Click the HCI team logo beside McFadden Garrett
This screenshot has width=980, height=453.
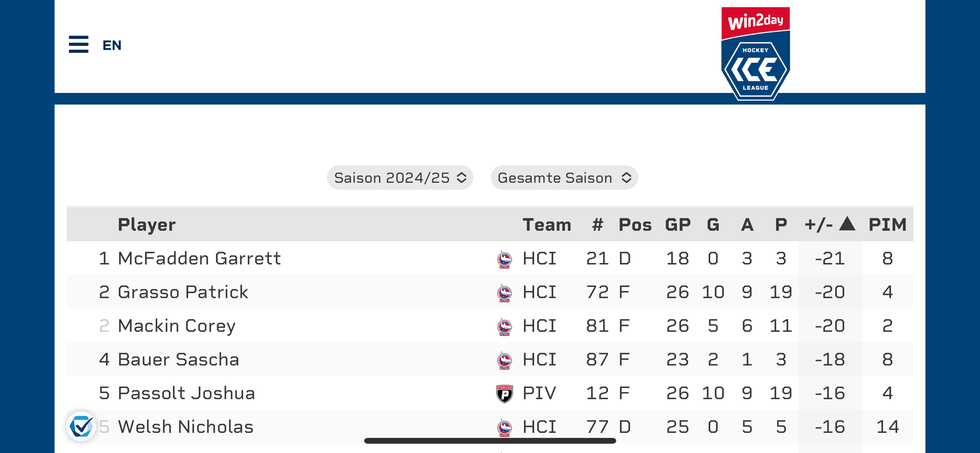[x=504, y=259]
